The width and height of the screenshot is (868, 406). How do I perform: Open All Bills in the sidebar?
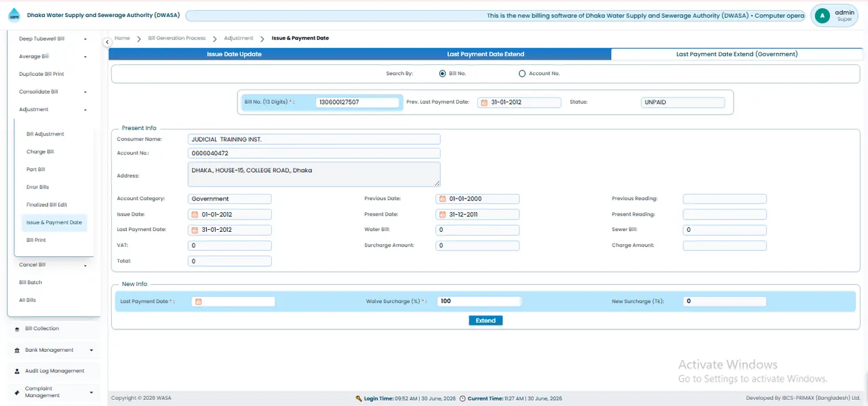(x=28, y=300)
